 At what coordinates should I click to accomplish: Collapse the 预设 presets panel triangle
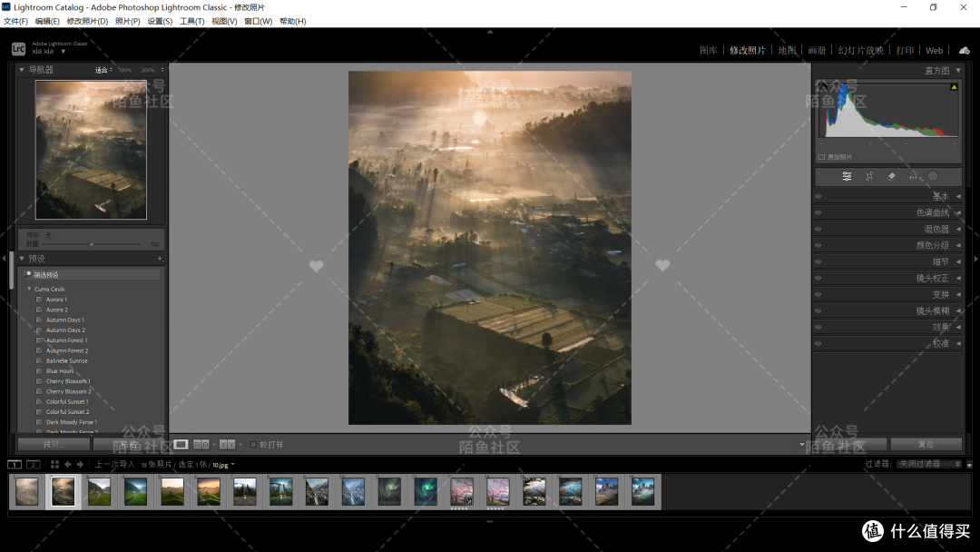point(22,258)
